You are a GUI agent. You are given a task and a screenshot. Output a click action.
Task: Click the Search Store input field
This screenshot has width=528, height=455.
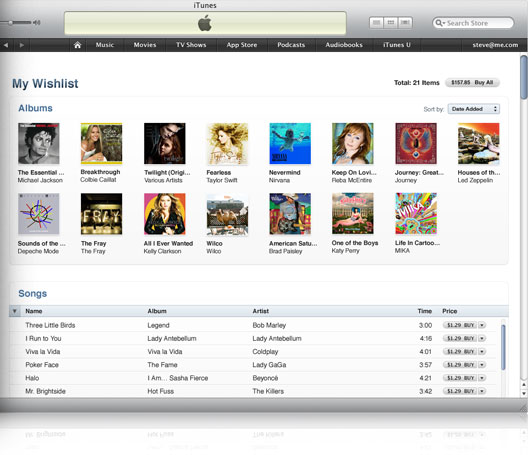click(473, 23)
